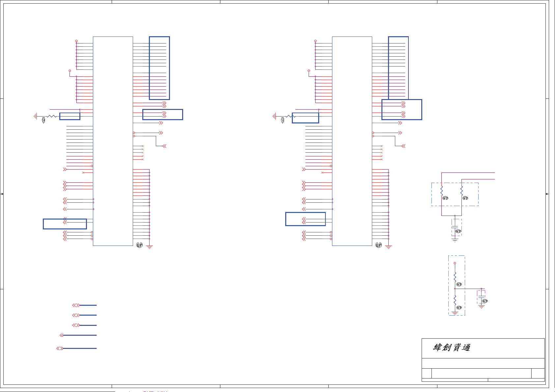555x392 pixels.
Task: Click the Chinese company logo in title block
Action: pos(452,348)
